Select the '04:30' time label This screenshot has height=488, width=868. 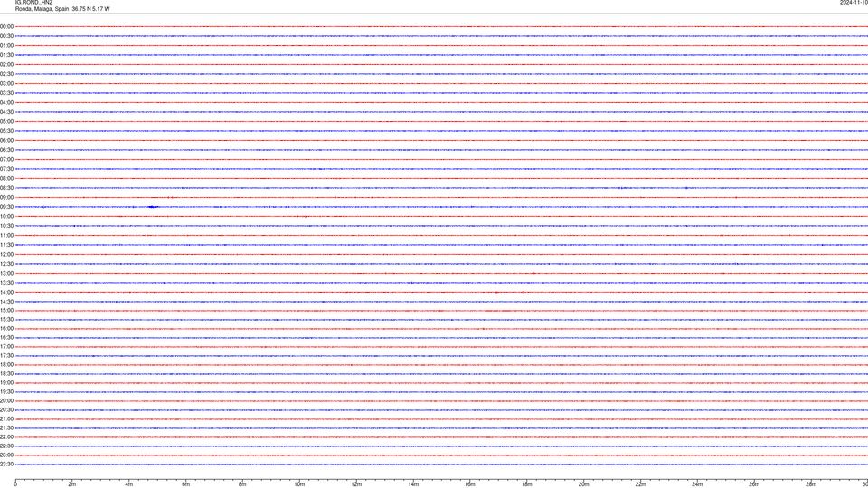6,112
